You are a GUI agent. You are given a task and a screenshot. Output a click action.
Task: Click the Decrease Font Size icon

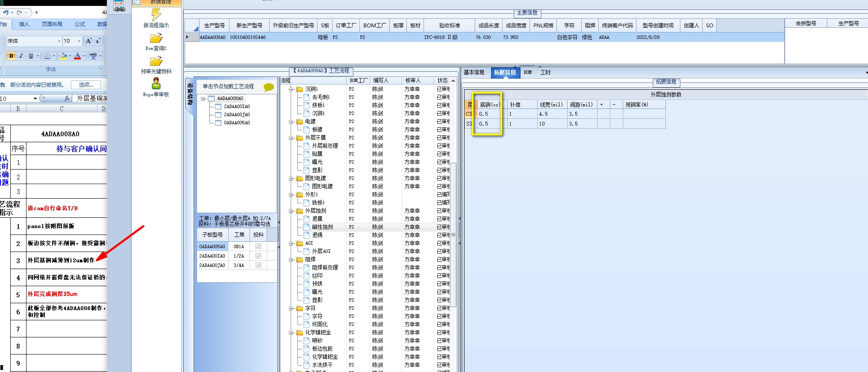pyautogui.click(x=98, y=41)
